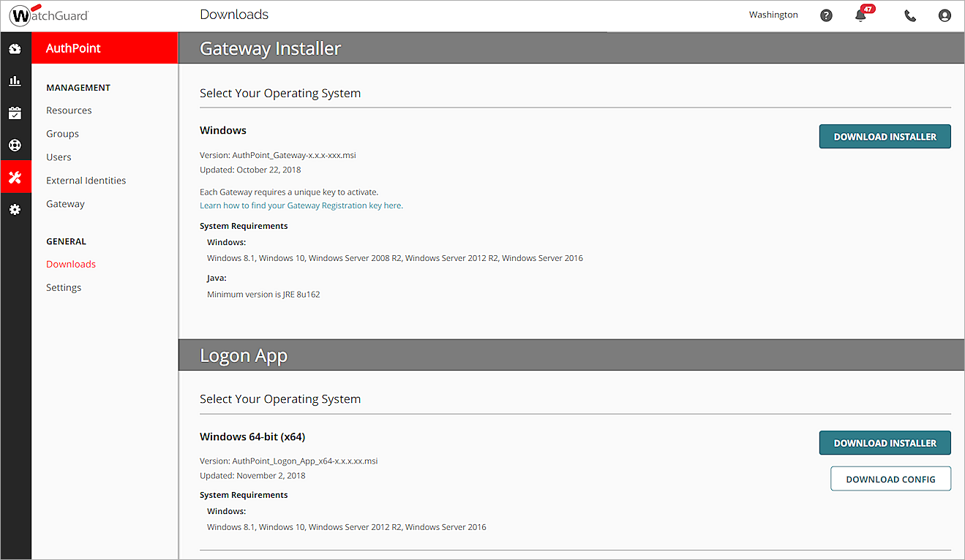Image resolution: width=965 pixels, height=560 pixels.
Task: Open External Identities page
Action: (86, 181)
